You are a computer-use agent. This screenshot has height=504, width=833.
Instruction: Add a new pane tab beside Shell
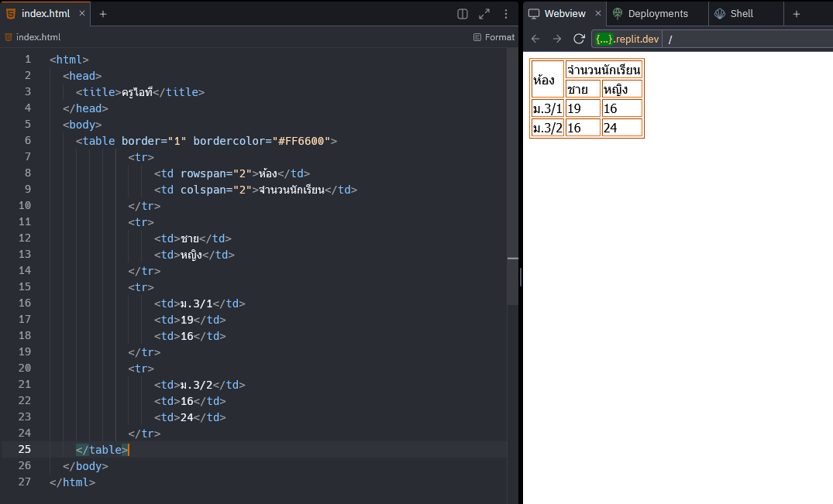click(x=796, y=14)
